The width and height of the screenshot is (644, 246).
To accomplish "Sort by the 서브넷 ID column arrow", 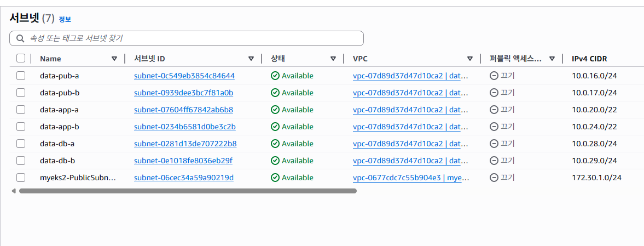I will coord(251,59).
